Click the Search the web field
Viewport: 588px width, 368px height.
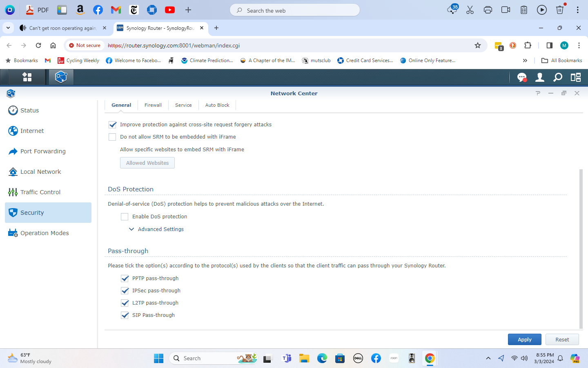coord(295,10)
